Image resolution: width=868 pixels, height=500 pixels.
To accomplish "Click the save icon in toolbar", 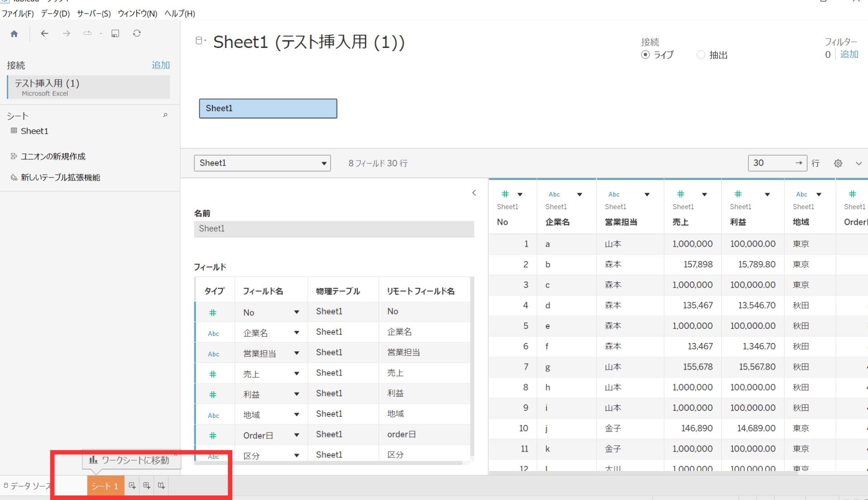I will click(115, 33).
